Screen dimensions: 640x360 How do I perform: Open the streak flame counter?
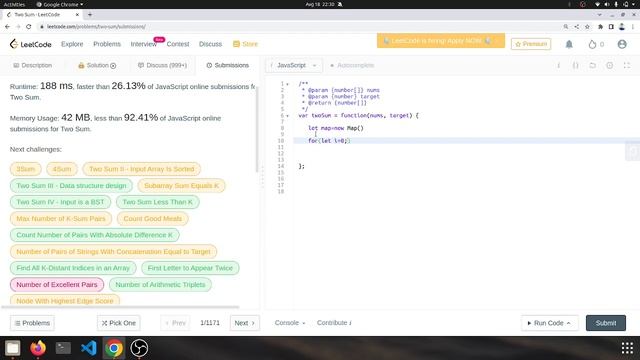596,44
